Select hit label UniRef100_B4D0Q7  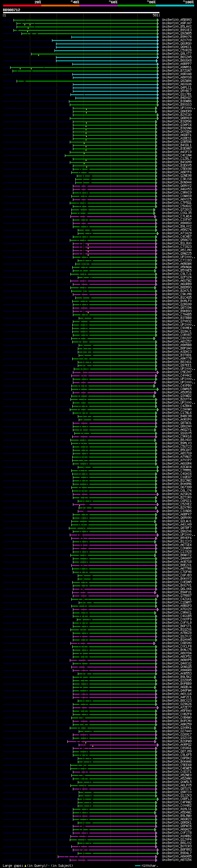177,98
